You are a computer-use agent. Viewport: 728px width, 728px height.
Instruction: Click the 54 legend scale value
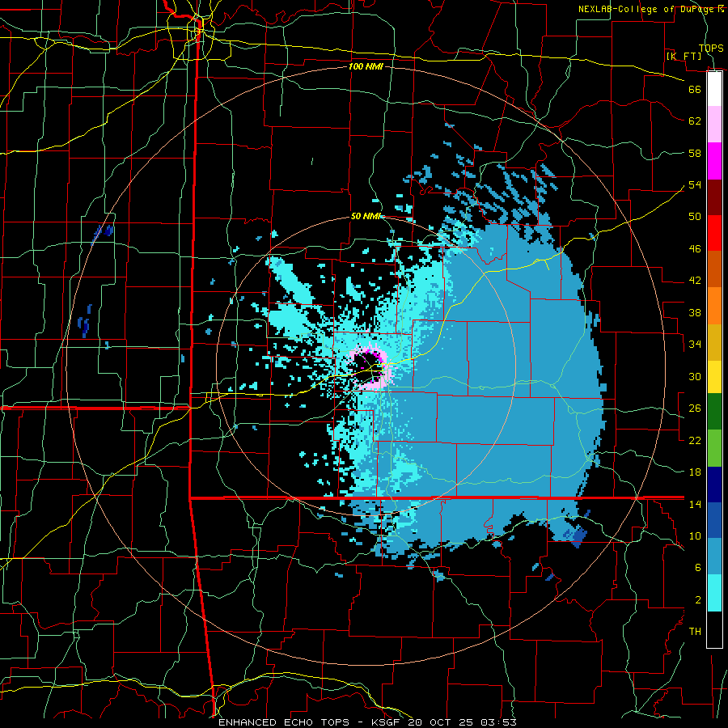(x=695, y=184)
